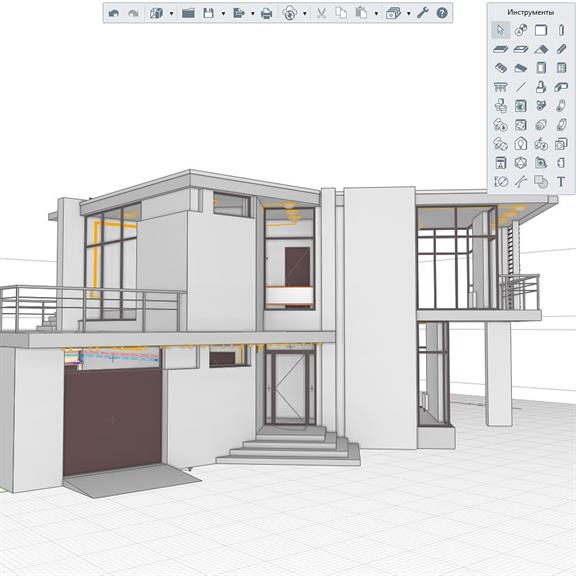Choose the Column tool in Инструменты
Image resolution: width=576 pixels, height=576 pixels.
[561, 30]
